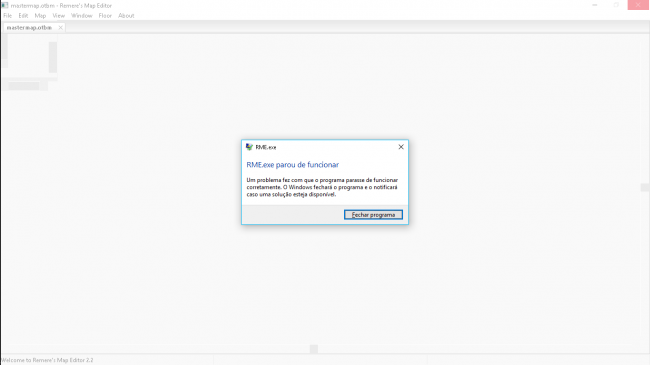
Task: Open the File menu
Action: (x=7, y=16)
